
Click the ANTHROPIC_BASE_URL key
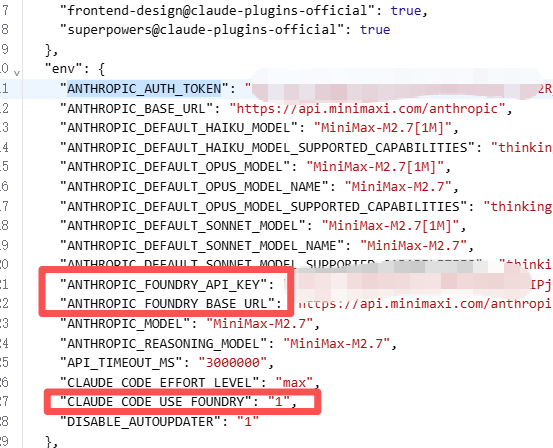click(136, 108)
